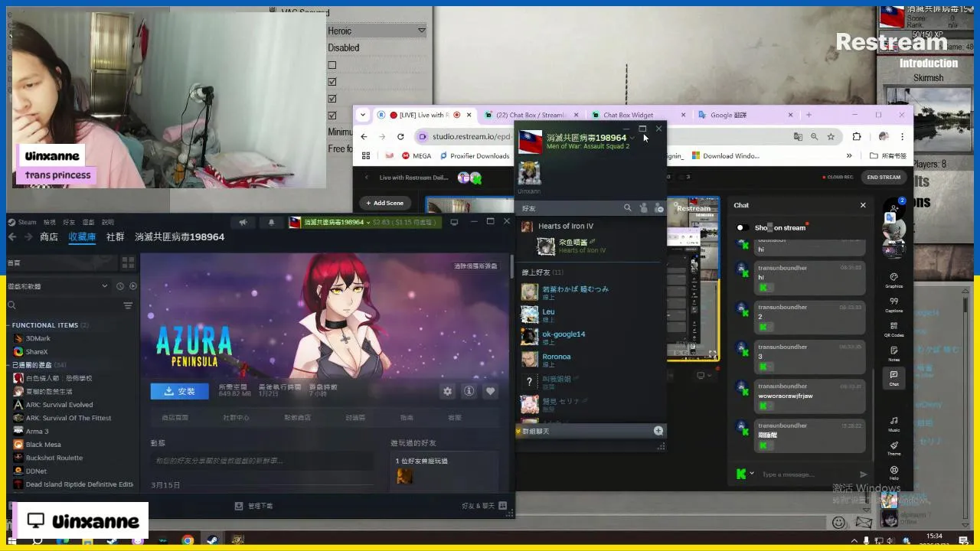980x551 pixels.
Task: Open Steam Big Picture monitor icon
Action: coord(454,223)
